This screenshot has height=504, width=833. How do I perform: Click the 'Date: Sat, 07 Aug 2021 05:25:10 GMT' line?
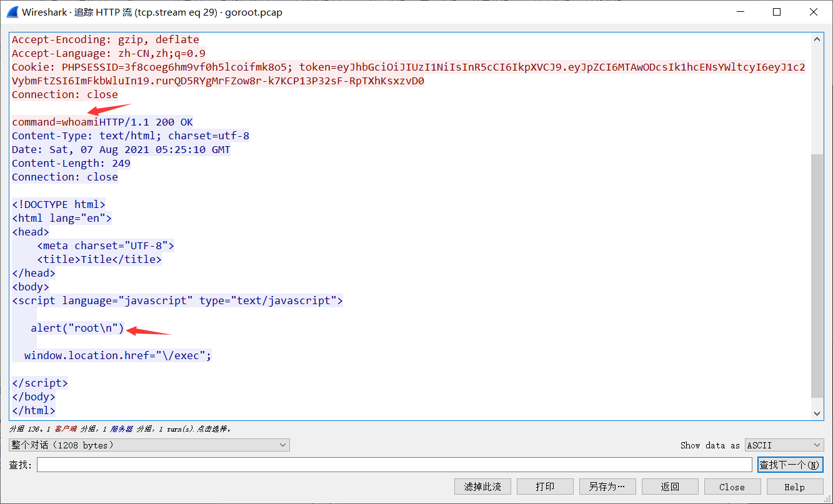[121, 149]
